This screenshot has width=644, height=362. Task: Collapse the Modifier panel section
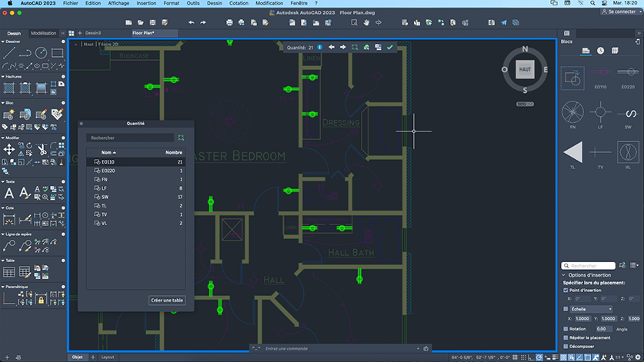[x=3, y=138]
